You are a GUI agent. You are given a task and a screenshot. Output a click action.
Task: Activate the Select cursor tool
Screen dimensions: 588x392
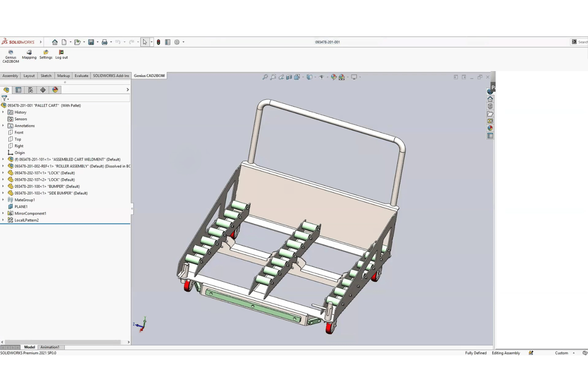pos(145,42)
